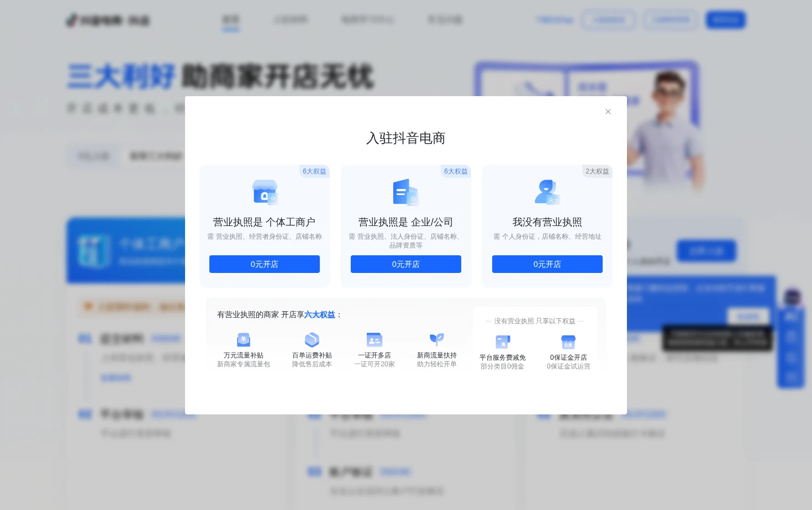Click 0元开店 under 企业/公司
The height and width of the screenshot is (510, 812).
(406, 264)
